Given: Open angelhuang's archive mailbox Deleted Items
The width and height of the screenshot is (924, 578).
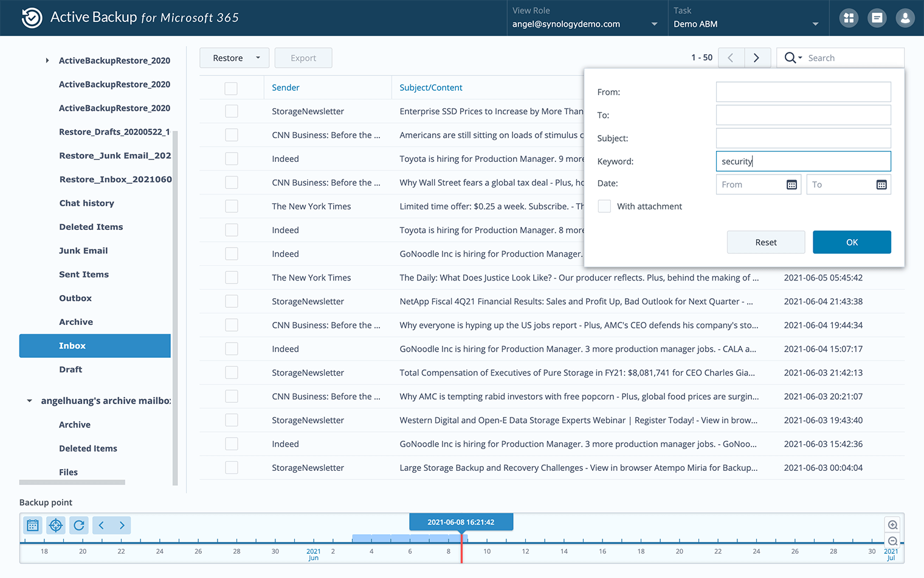Looking at the screenshot, I should [88, 448].
